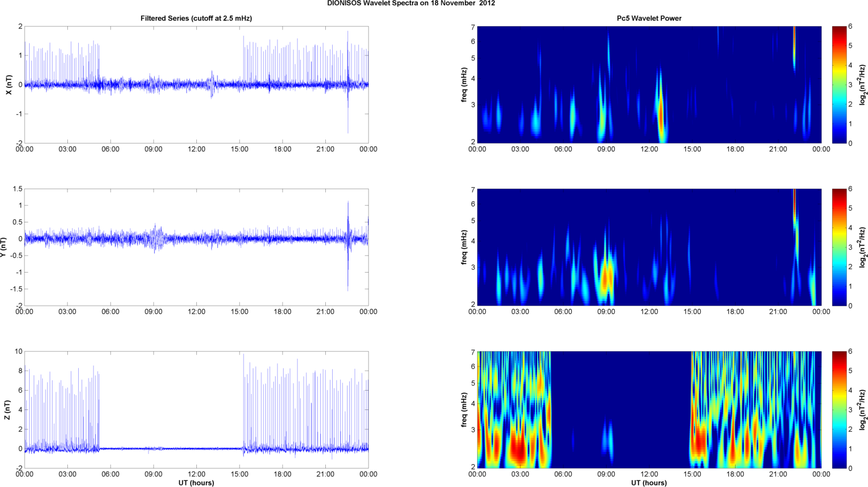The height and width of the screenshot is (487, 868).
Task: Select the Filtered Series column title
Action: [x=196, y=18]
